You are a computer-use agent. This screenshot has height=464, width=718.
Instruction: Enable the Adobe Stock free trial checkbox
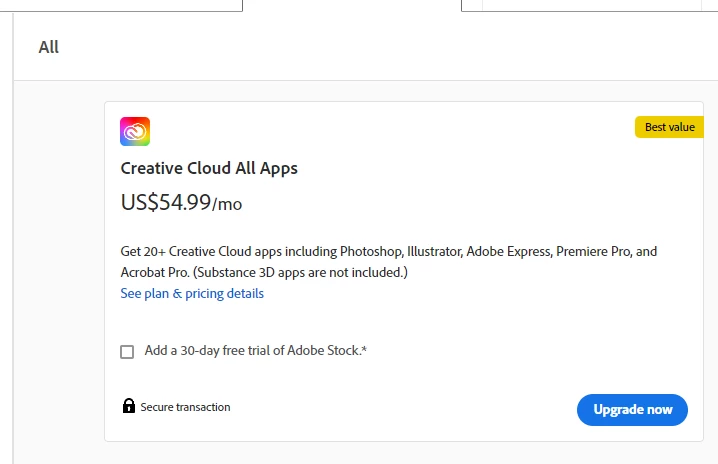(127, 352)
